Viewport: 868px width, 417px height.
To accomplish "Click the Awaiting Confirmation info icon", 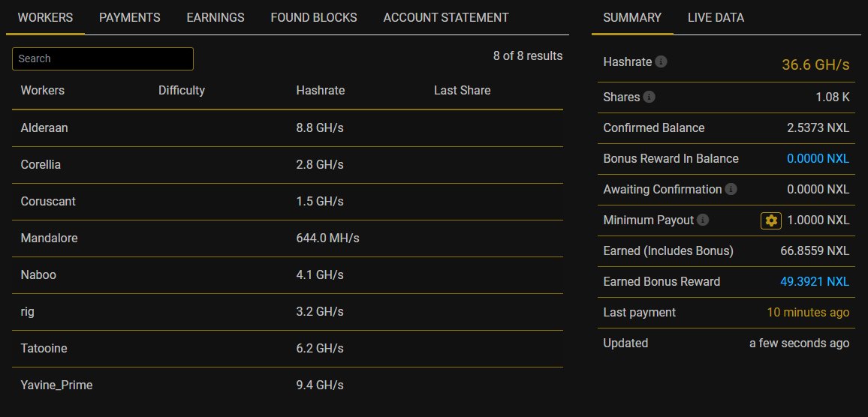I will click(x=731, y=190).
